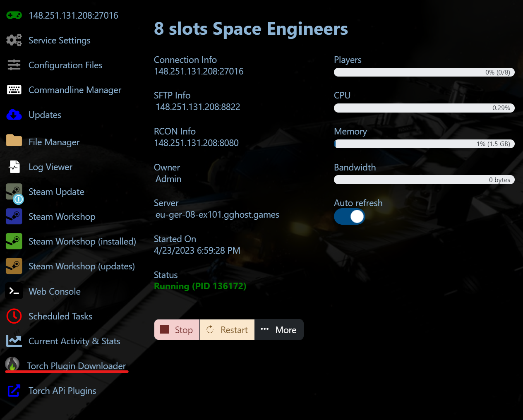Click the green Steam Workshop (installed) icon
This screenshot has height=420, width=523.
(x=14, y=241)
